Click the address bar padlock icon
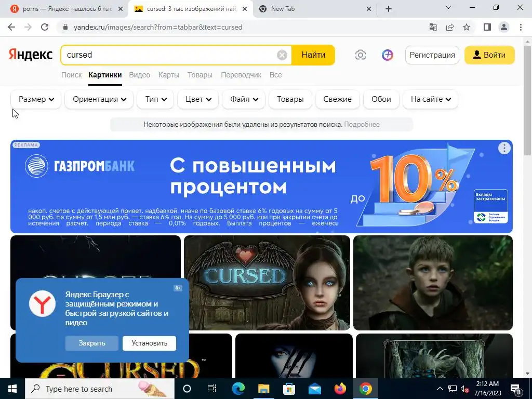Image resolution: width=532 pixels, height=399 pixels. pos(65,27)
